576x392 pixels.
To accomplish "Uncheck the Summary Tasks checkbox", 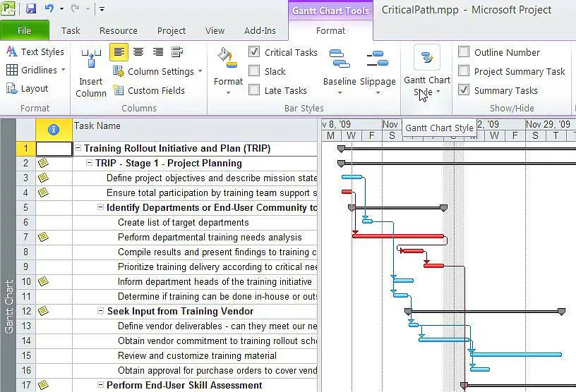I will coord(464,90).
